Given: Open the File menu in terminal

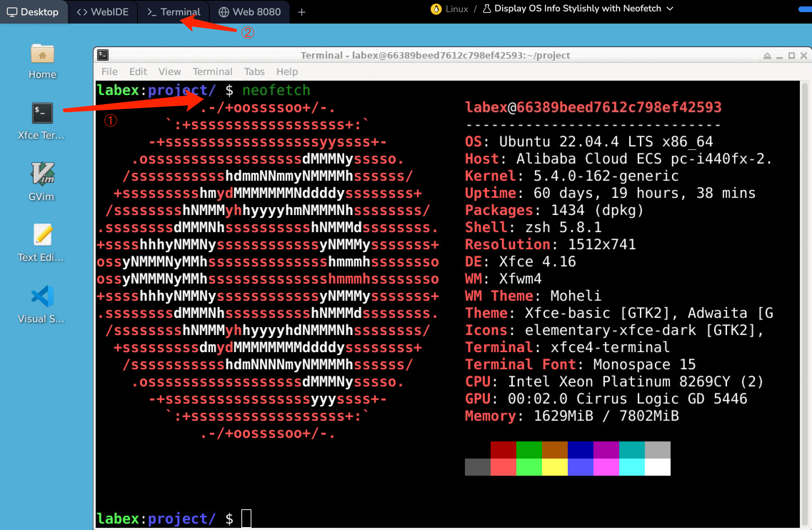Looking at the screenshot, I should [x=109, y=71].
